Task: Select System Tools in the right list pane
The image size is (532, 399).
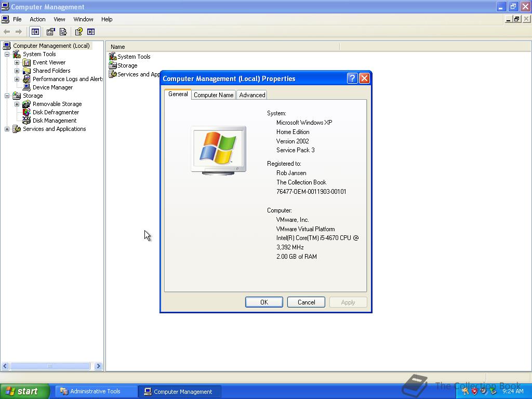Action: point(129,57)
